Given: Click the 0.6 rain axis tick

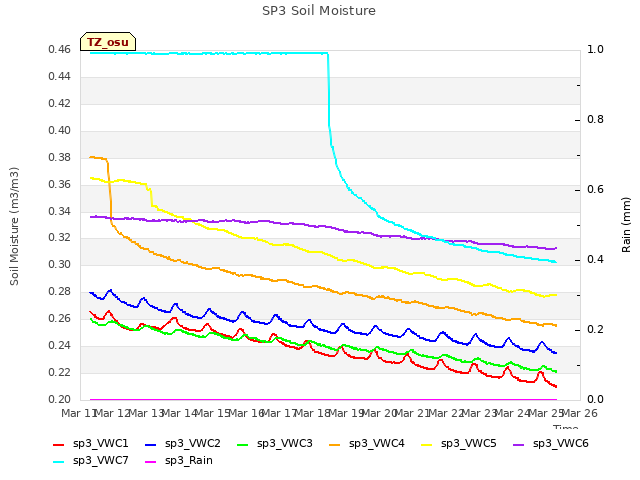Looking at the screenshot, I should pos(595,190).
